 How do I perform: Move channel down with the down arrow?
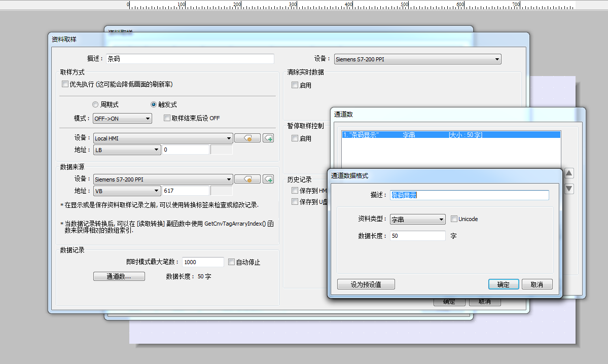pyautogui.click(x=569, y=189)
